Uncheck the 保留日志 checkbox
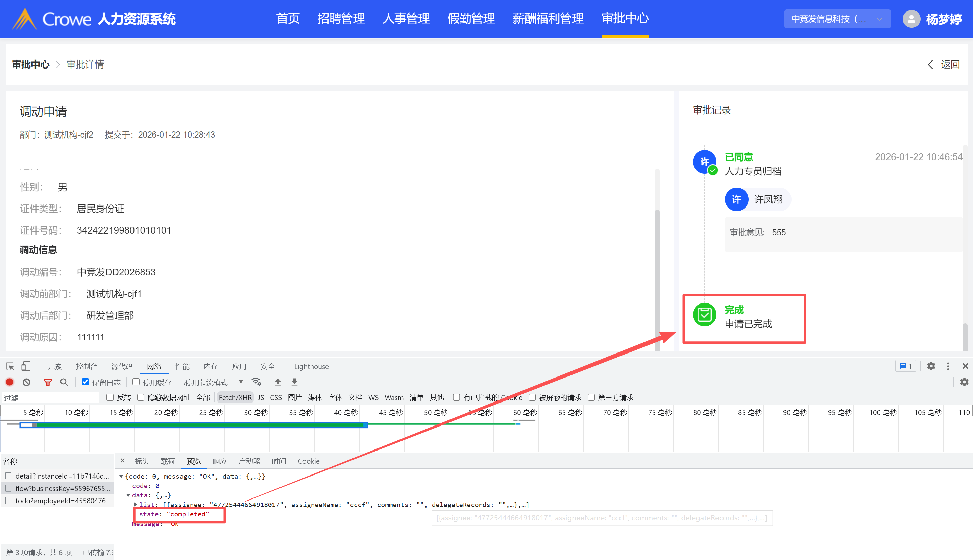 (86, 382)
